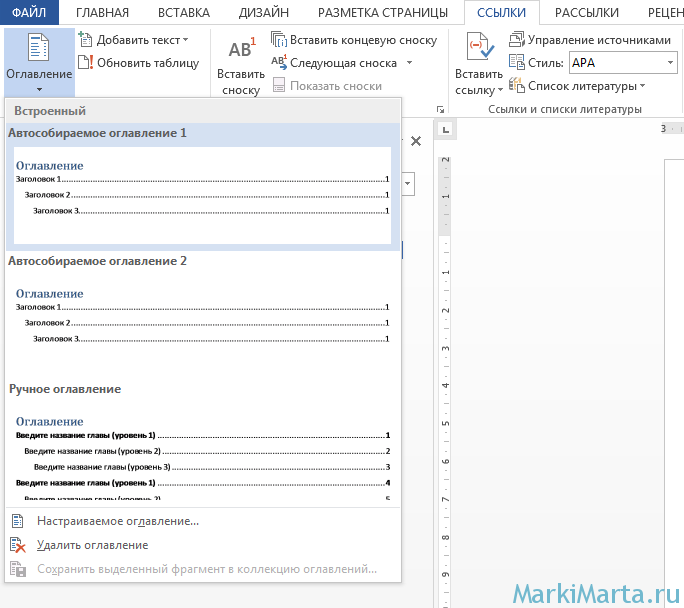The width and height of the screenshot is (684, 608).
Task: Click the Сохранить выделенный фрагмент icon
Action: pos(18,569)
